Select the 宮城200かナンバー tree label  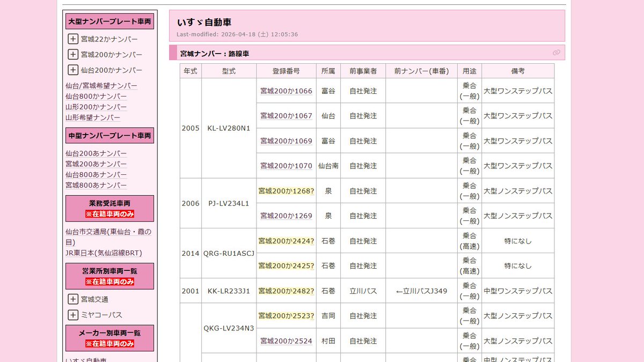112,55
